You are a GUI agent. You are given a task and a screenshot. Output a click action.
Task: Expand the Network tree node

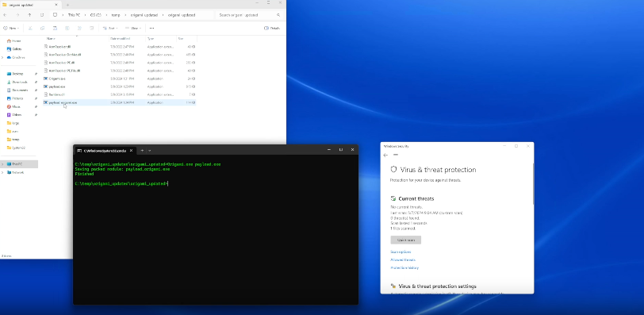[2, 172]
